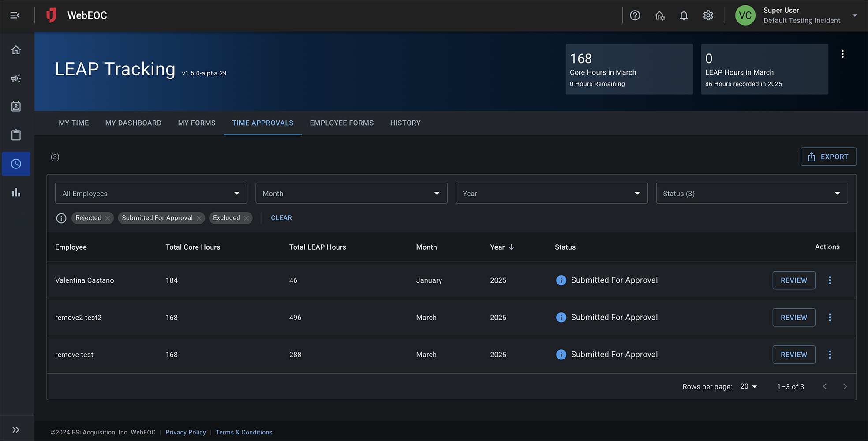This screenshot has width=868, height=441.
Task: Remove the Submitted For Approval filter chip
Action: pyautogui.click(x=199, y=218)
